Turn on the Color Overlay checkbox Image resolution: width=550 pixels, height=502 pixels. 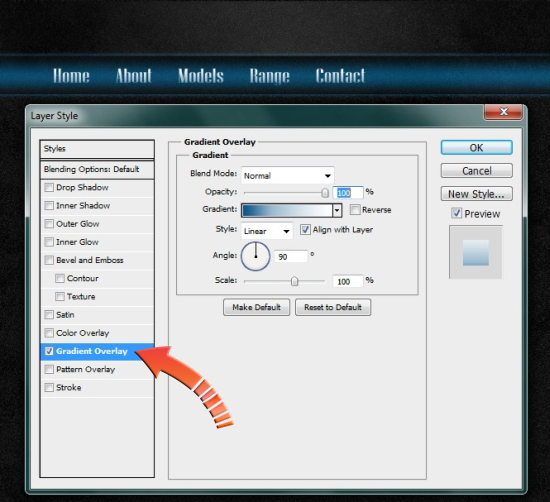point(49,333)
